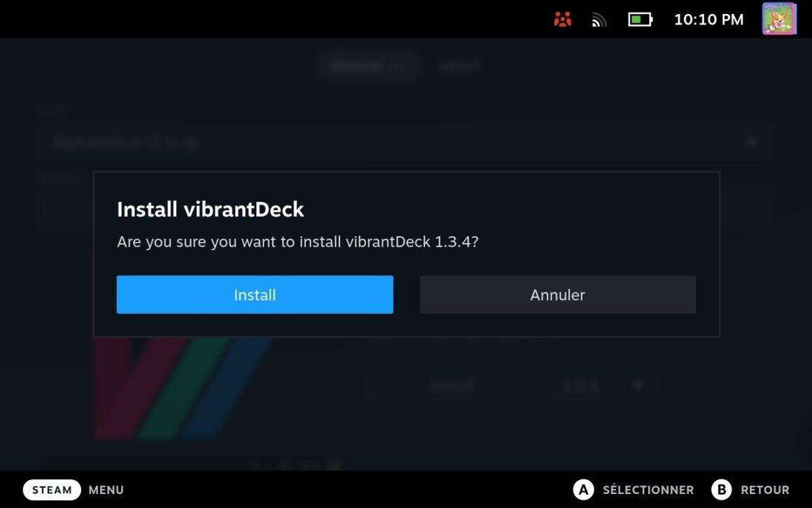Open the user profile avatar
The height and width of the screenshot is (508, 812).
[x=779, y=19]
